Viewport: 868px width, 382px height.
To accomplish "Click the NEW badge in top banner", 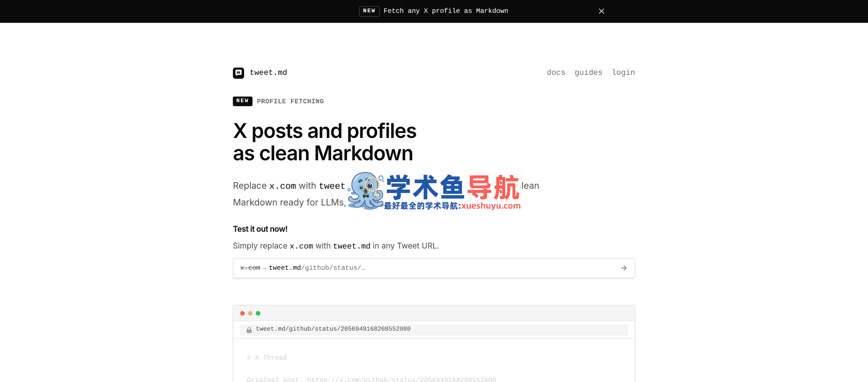I will click(x=369, y=11).
